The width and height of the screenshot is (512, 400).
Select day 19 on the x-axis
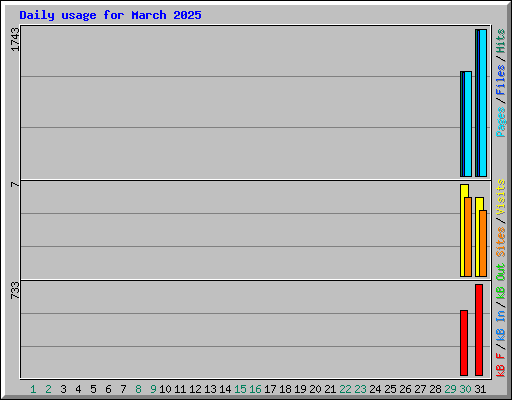point(300,389)
